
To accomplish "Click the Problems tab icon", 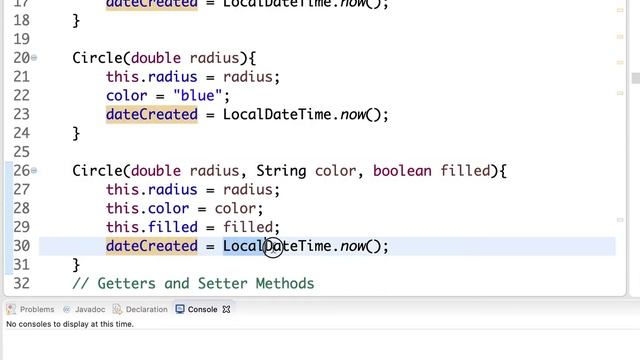I will [x=11, y=309].
